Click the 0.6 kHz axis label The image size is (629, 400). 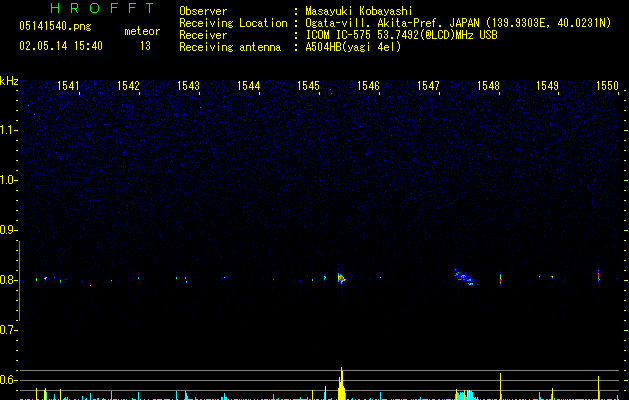coord(8,380)
